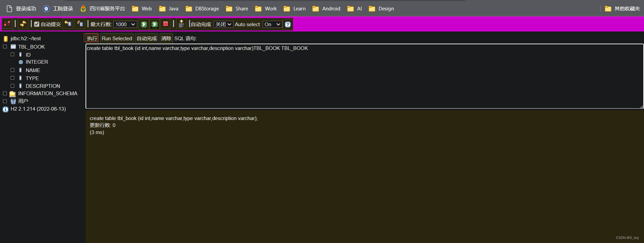Viewport: 644px width, 243px height.
Task: Expand the 用户 node
Action: pos(5,101)
